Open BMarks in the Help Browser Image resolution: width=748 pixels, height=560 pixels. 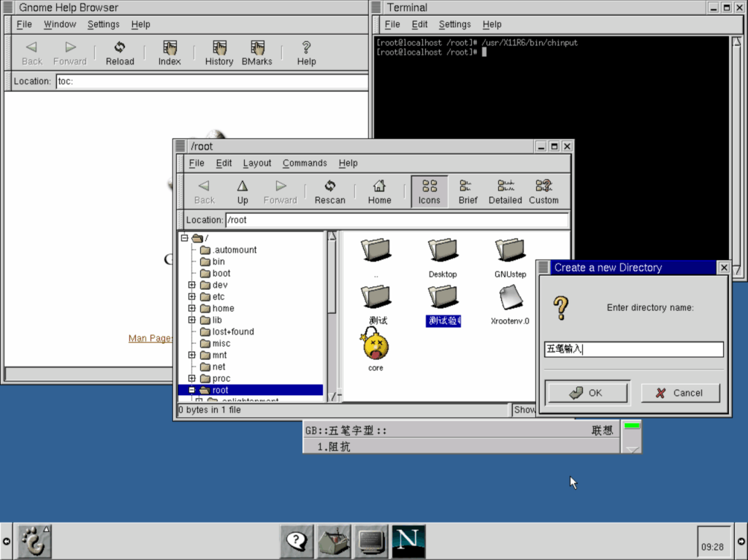click(x=257, y=53)
